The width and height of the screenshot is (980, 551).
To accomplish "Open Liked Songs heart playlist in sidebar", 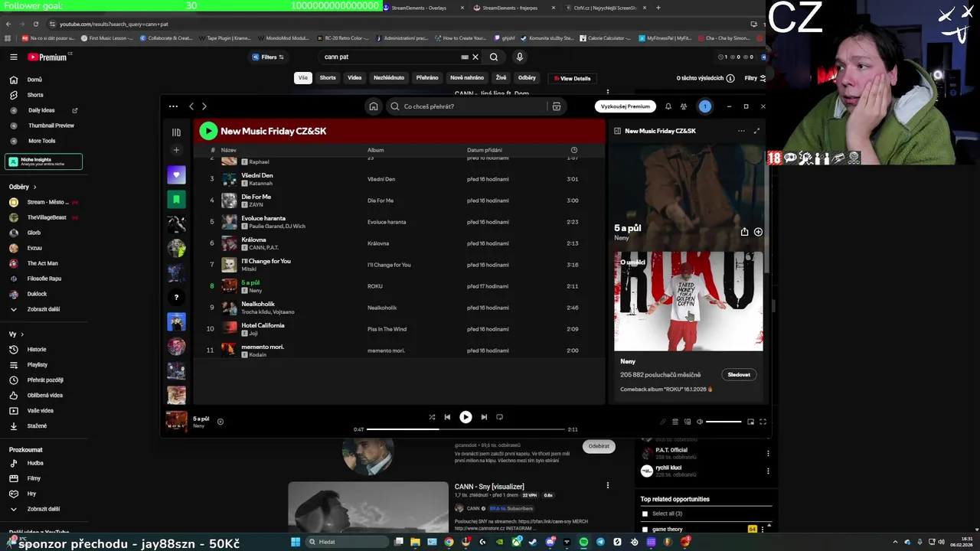I will [176, 174].
